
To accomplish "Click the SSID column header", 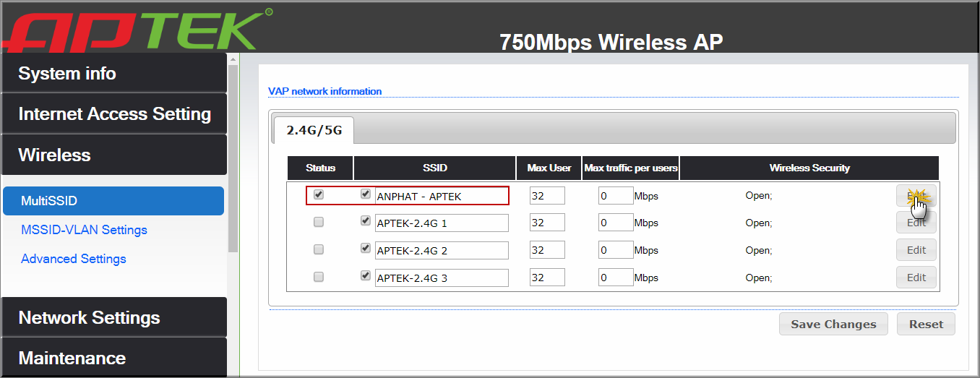I will [435, 168].
